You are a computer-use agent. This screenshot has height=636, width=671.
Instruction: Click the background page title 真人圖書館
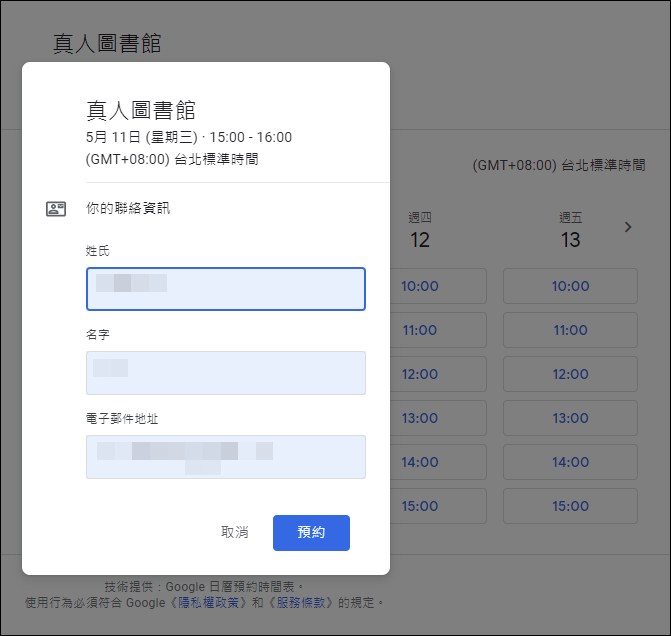point(107,44)
